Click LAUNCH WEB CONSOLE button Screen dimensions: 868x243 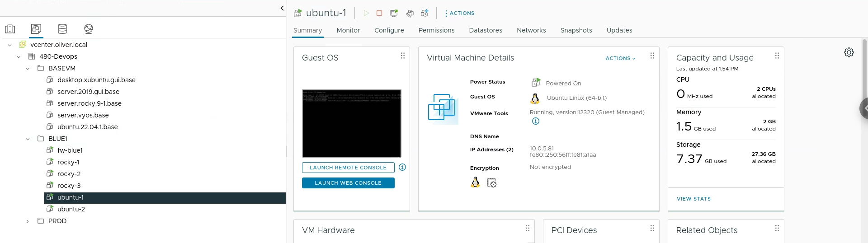[x=348, y=183]
